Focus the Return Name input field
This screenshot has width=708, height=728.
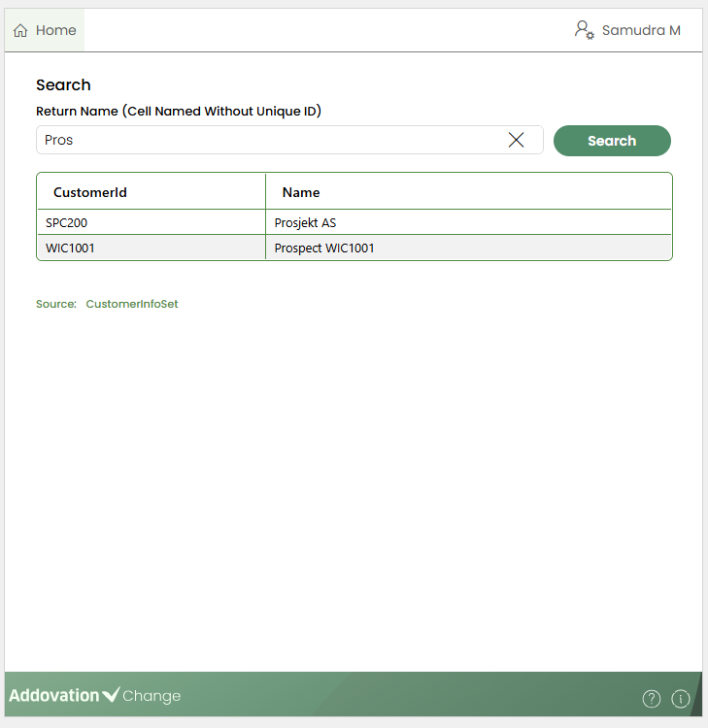click(x=272, y=140)
